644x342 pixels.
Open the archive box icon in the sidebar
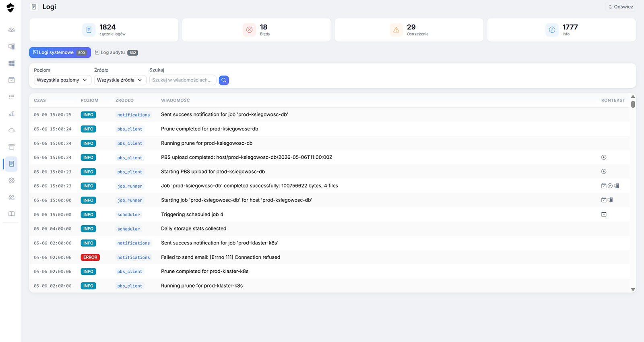pyautogui.click(x=12, y=147)
